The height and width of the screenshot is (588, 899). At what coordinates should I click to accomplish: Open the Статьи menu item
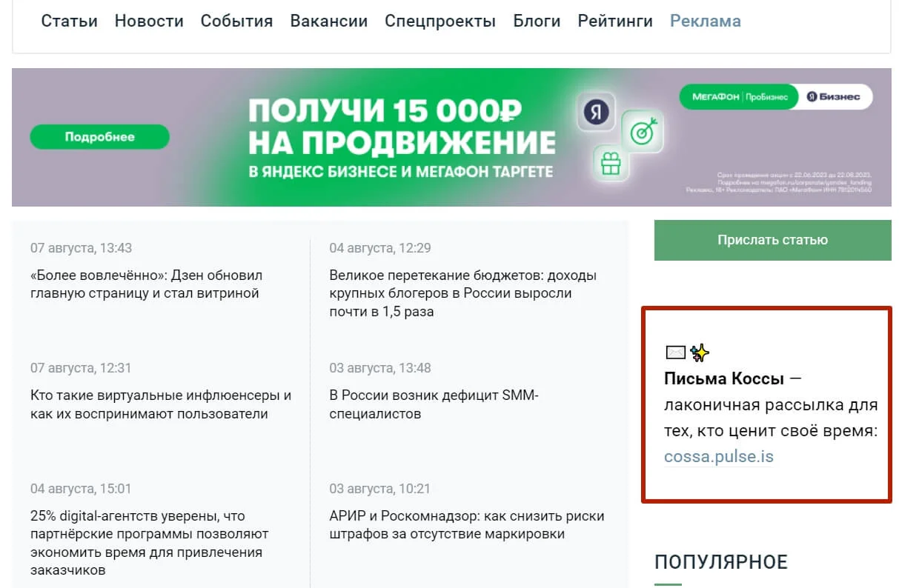[69, 21]
